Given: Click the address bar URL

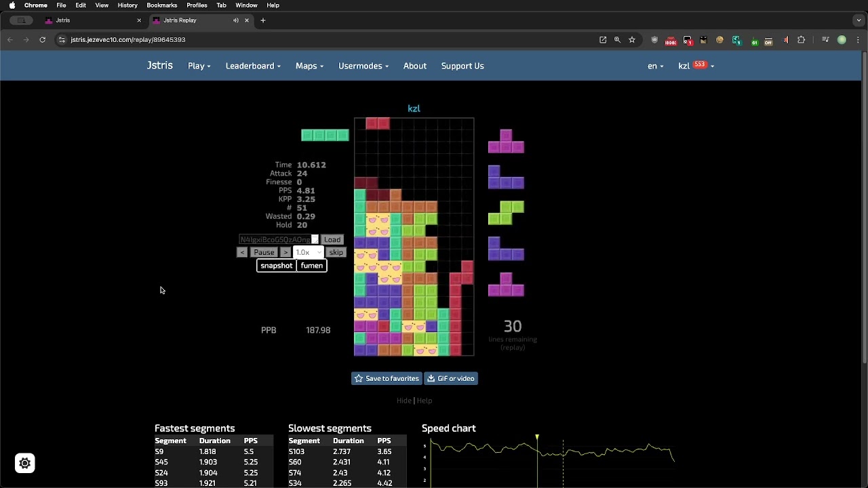Looking at the screenshot, I should 128,40.
